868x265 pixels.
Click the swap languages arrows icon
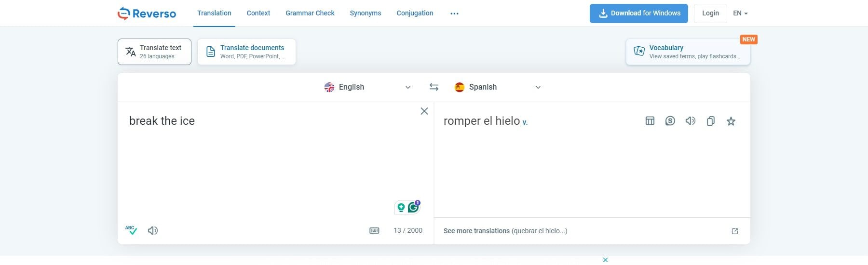click(434, 87)
